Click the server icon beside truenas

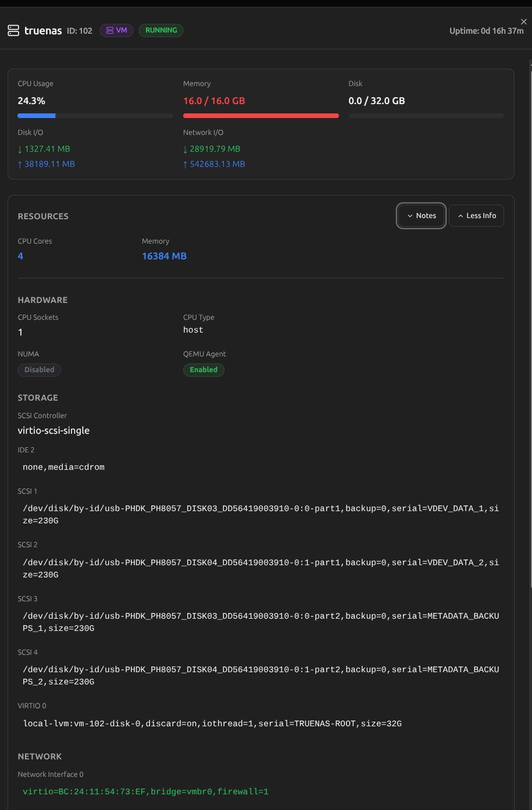(13, 31)
